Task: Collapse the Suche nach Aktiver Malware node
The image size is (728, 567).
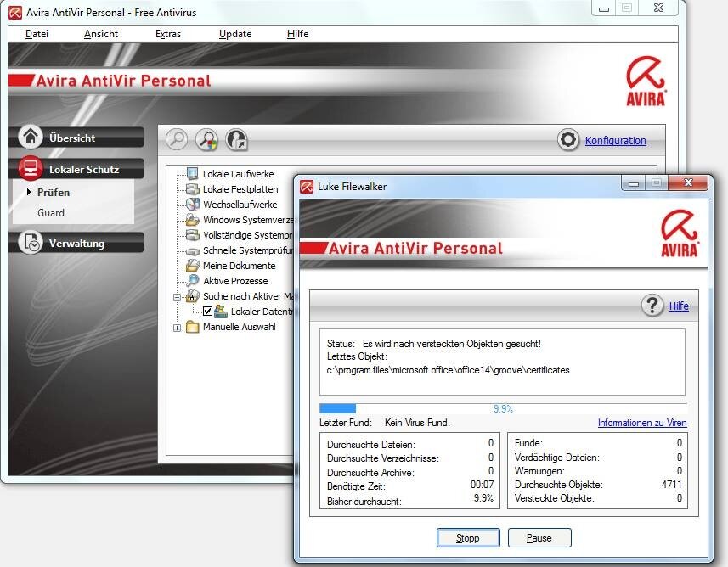Action: (178, 297)
